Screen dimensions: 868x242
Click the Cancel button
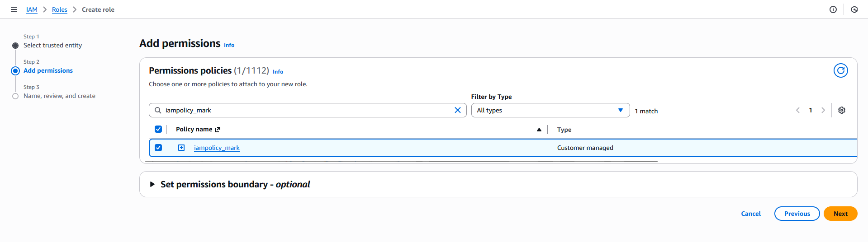tap(751, 214)
